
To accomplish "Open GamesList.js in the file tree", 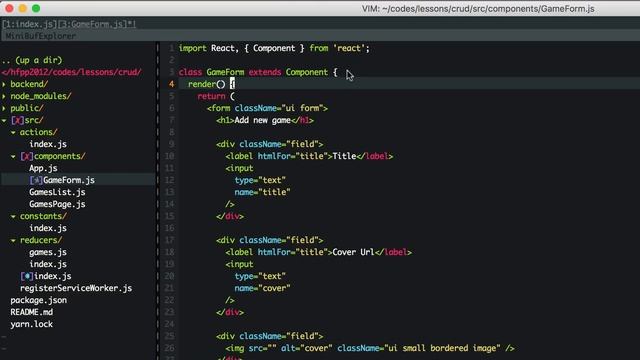I will click(x=57, y=192).
